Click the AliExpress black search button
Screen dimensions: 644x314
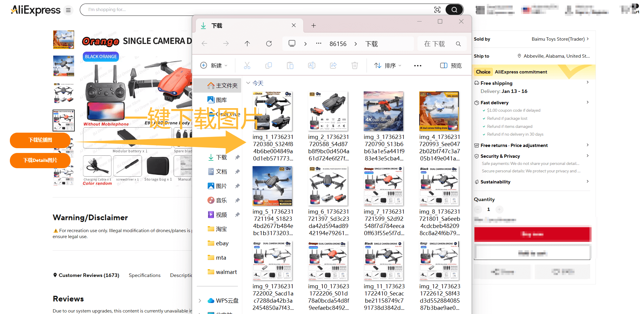click(454, 10)
